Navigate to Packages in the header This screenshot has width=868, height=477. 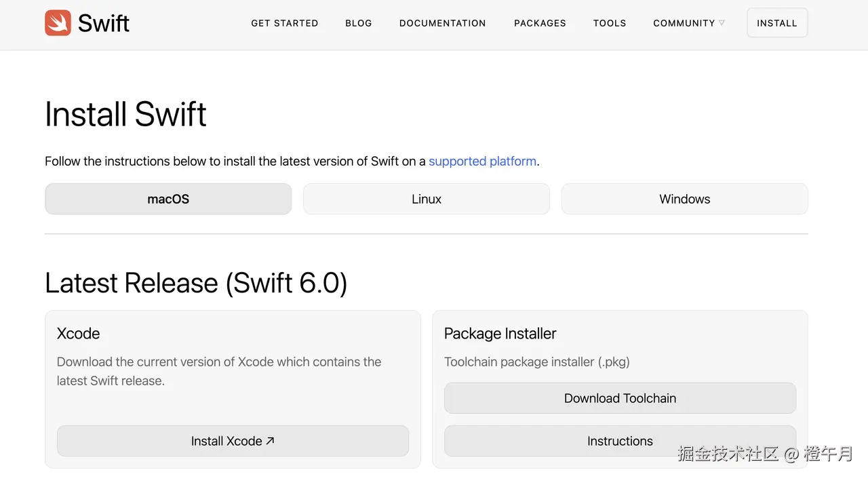point(540,23)
